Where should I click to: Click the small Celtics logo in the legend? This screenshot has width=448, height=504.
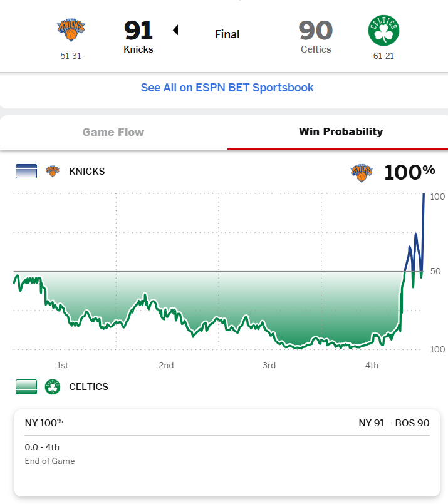point(53,386)
